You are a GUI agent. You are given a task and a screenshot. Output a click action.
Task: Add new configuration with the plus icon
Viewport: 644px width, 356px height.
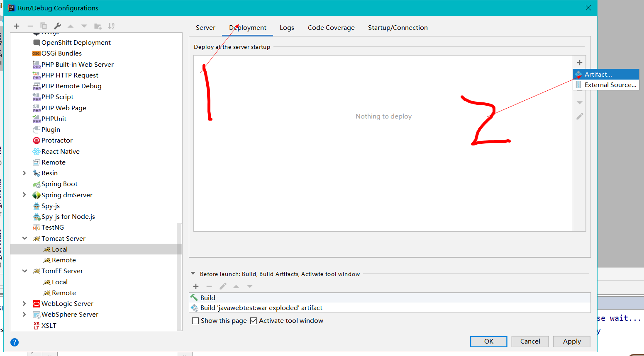[17, 26]
